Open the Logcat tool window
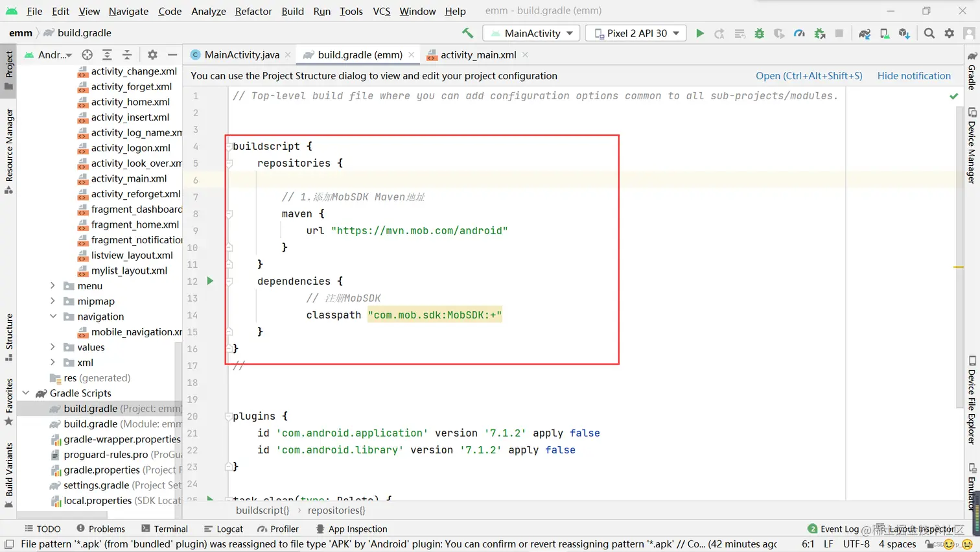Image resolution: width=980 pixels, height=552 pixels. (224, 529)
